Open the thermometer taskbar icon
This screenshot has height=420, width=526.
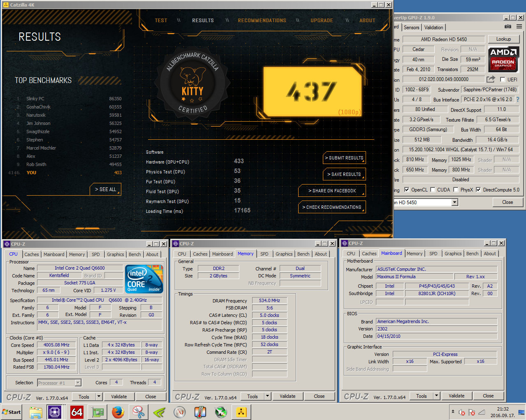(200, 412)
